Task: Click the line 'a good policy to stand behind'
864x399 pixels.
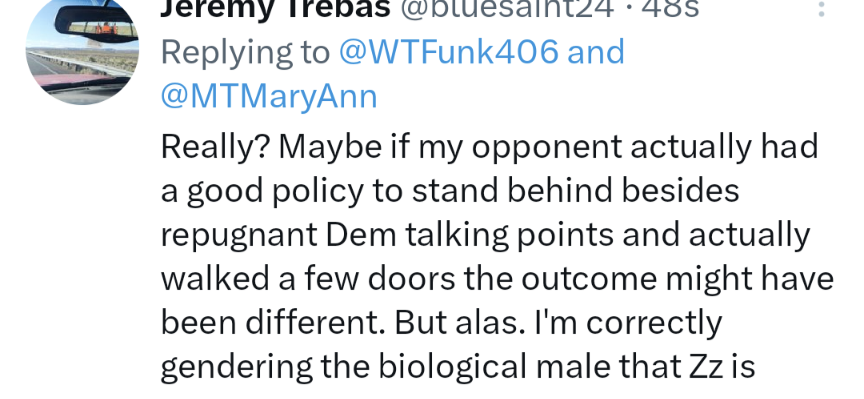Action: tap(386, 192)
